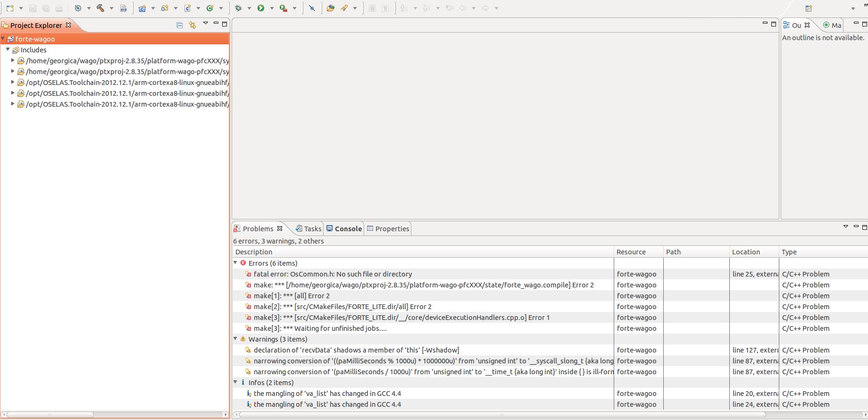Viewport: 868px width, 420px height.
Task: Select the forte-wagoo project
Action: [x=35, y=39]
